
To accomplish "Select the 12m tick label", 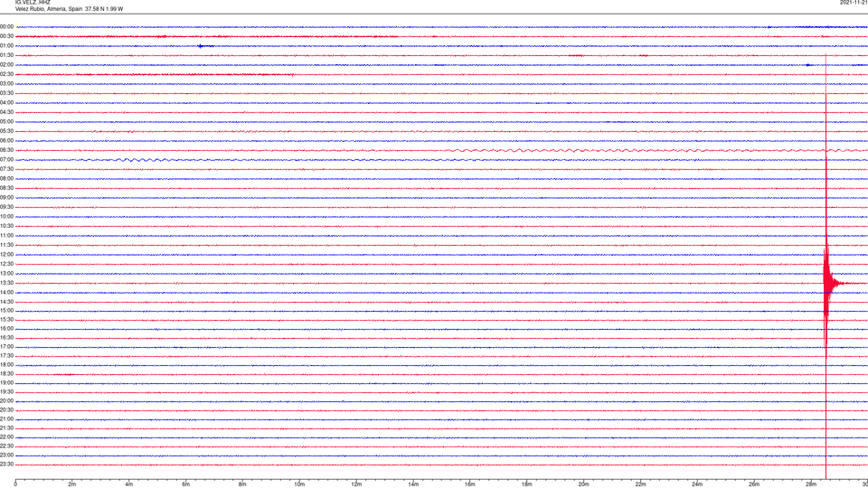I will 356,484.
